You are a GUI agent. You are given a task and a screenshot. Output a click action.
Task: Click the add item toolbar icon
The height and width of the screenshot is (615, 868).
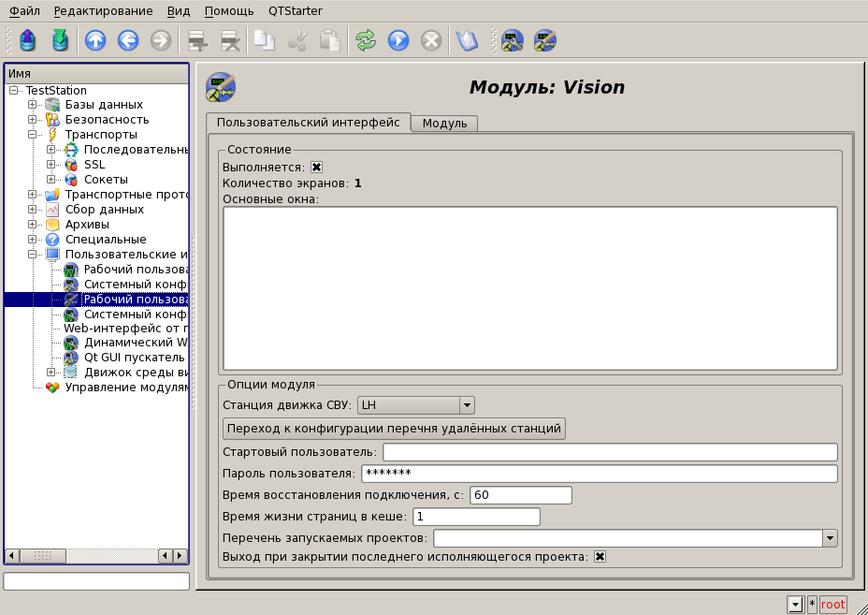tap(196, 40)
